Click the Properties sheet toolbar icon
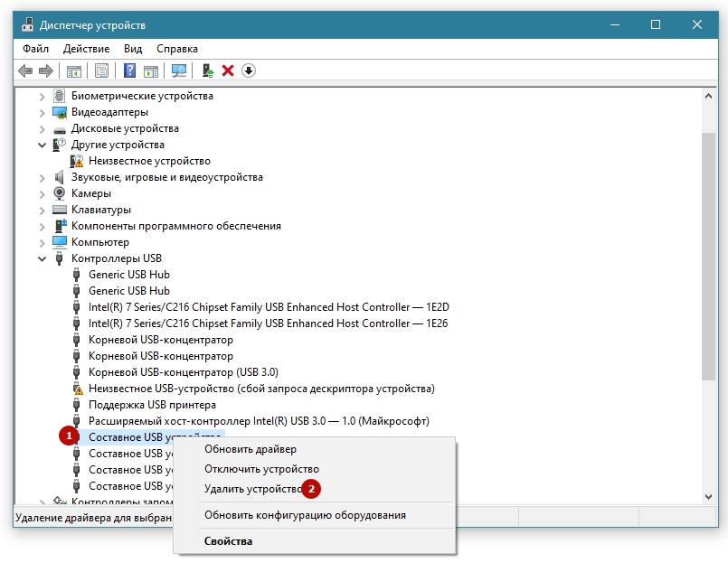The height and width of the screenshot is (572, 728). (x=102, y=70)
